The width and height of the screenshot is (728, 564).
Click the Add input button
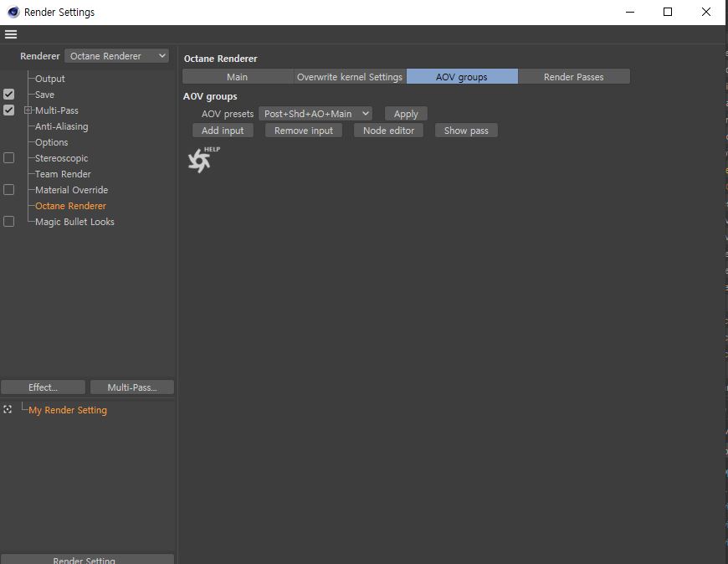pyautogui.click(x=223, y=131)
